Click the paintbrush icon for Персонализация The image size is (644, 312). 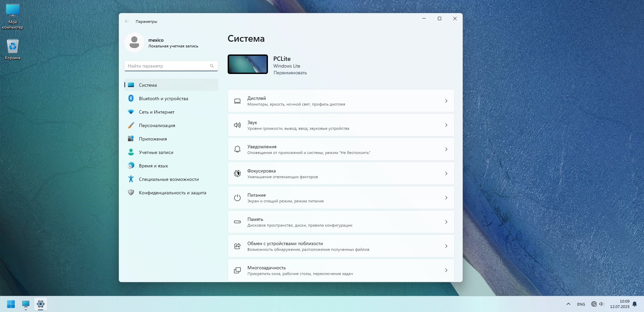tap(131, 125)
